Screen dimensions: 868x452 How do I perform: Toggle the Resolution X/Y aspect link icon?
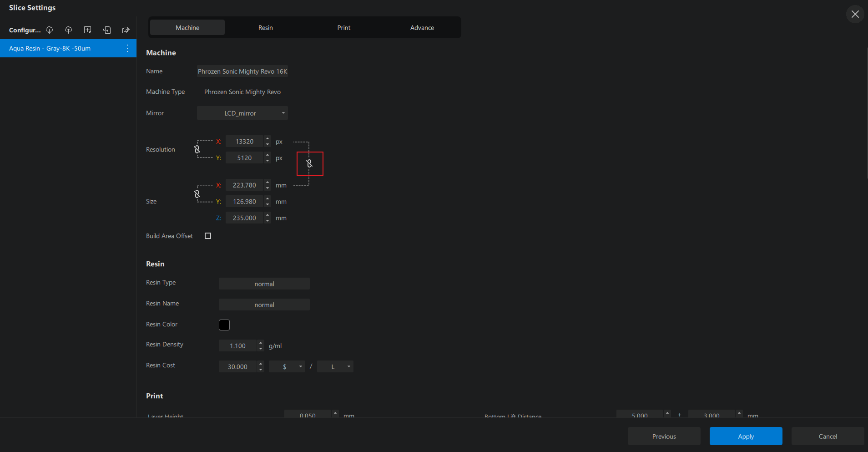point(197,149)
